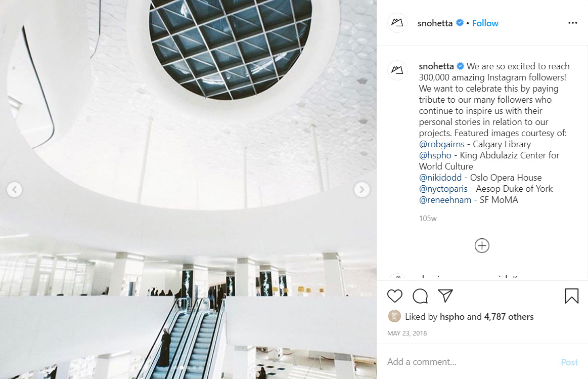Go to the previous carousel image
Image resolution: width=588 pixels, height=379 pixels.
tap(14, 189)
